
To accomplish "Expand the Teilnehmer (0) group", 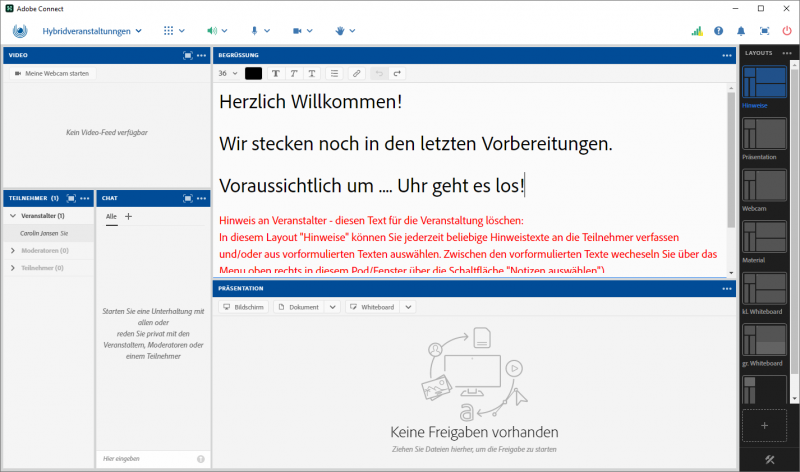I will [13, 268].
